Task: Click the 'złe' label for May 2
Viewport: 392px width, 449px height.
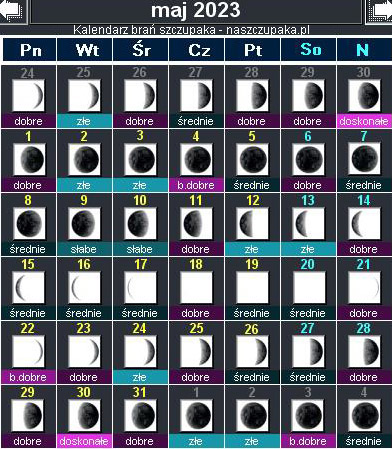Action: pos(84,185)
